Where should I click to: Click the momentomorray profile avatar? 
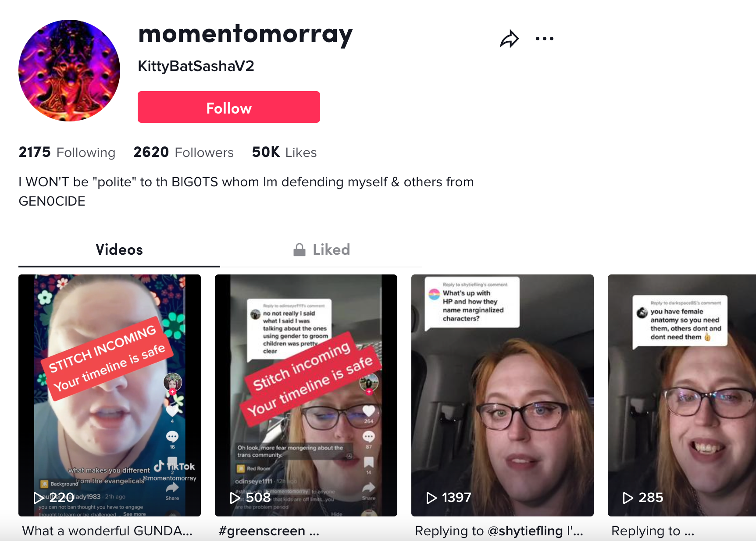(69, 71)
